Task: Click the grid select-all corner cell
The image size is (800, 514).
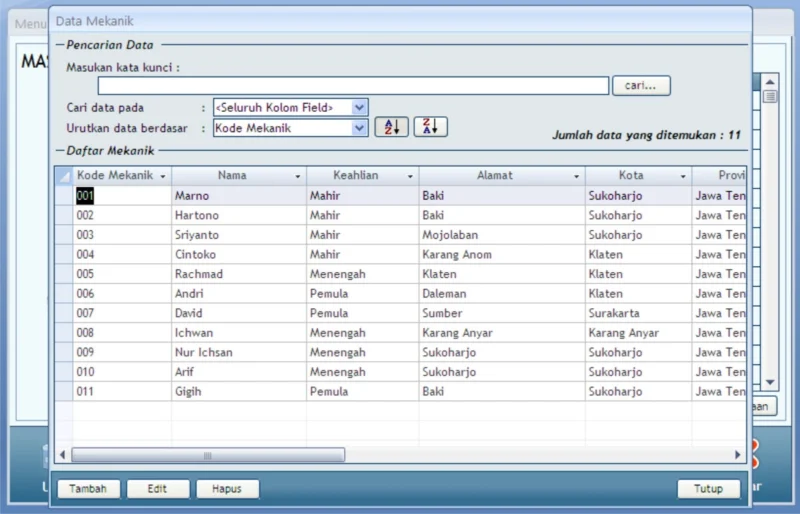Action: pyautogui.click(x=64, y=176)
